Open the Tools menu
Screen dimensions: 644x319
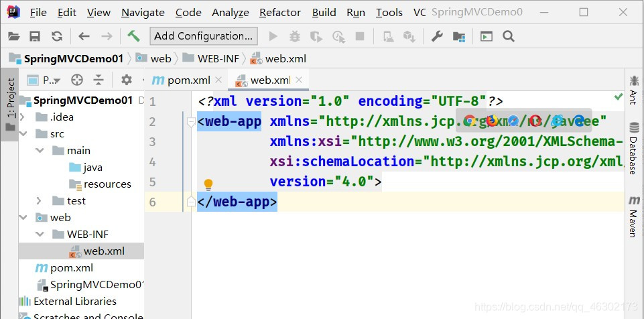click(389, 13)
